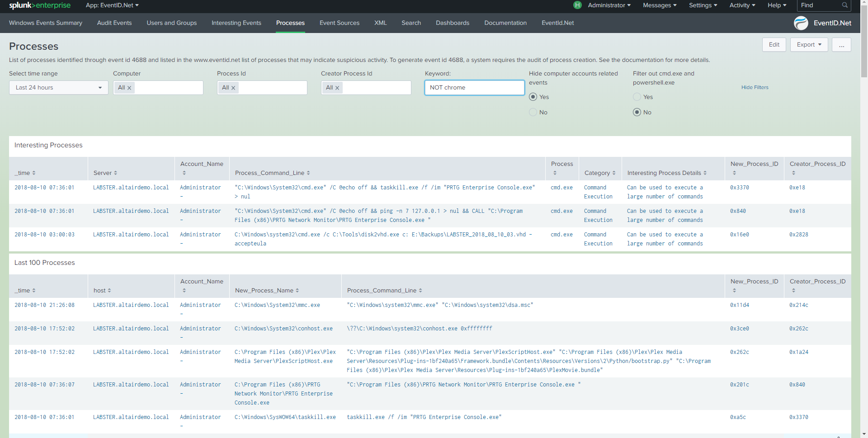The image size is (868, 438).
Task: Click New_Process_ID value 0x3370
Action: (740, 188)
